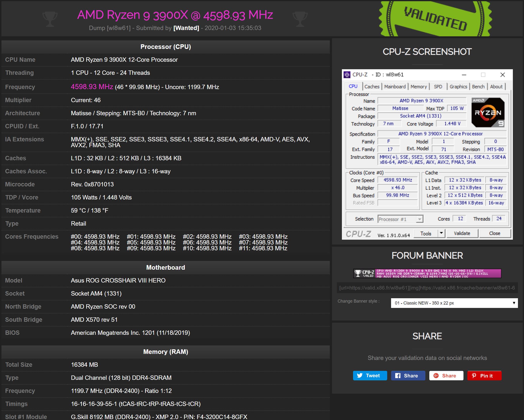Click the 4598.93 MHz frequency value
The image size is (524, 420).
point(92,87)
